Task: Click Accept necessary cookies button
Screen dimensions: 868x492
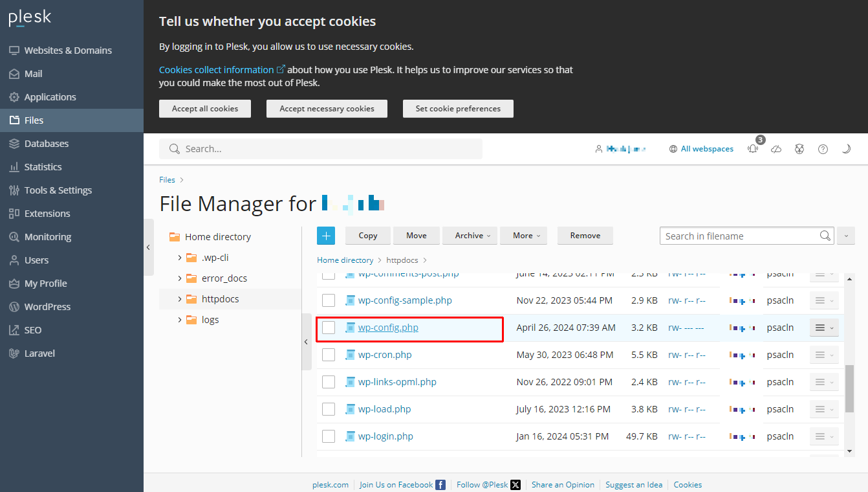Action: 327,109
